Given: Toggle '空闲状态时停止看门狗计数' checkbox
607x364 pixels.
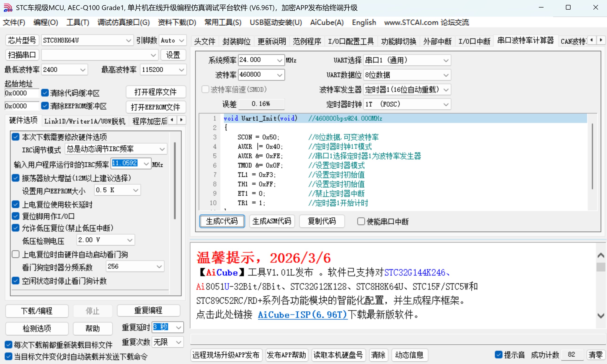Looking at the screenshot, I should tap(16, 281).
